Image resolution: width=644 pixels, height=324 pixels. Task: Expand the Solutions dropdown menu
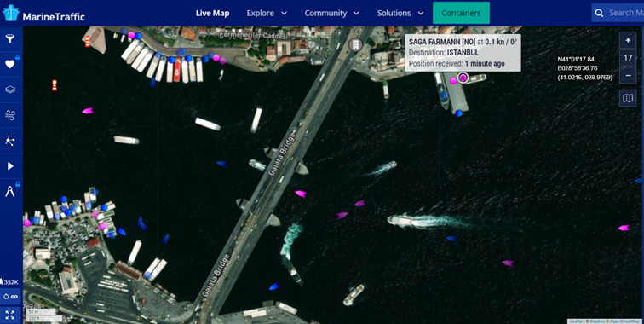pyautogui.click(x=400, y=13)
